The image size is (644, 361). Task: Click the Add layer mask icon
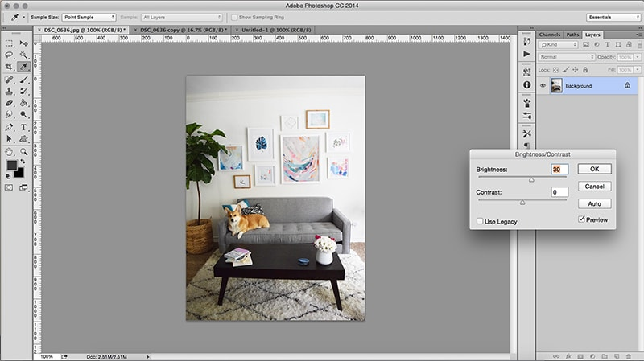click(x=580, y=356)
